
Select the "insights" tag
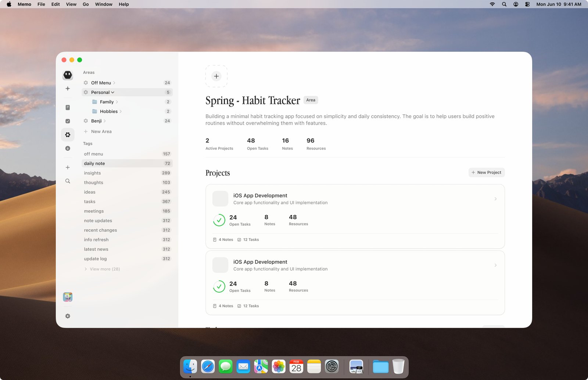pyautogui.click(x=127, y=173)
